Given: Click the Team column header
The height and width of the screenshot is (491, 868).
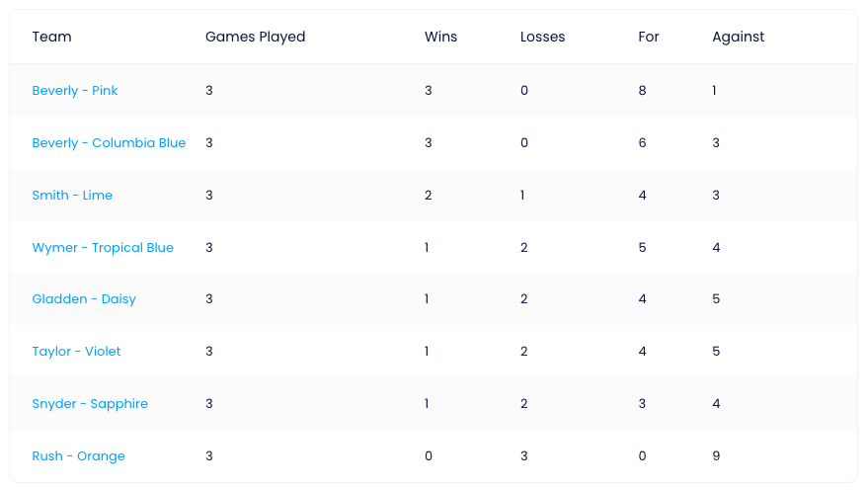Looking at the screenshot, I should [51, 37].
